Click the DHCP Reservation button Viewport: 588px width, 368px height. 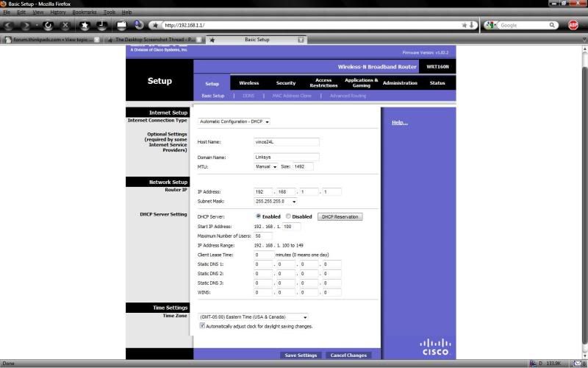(340, 216)
